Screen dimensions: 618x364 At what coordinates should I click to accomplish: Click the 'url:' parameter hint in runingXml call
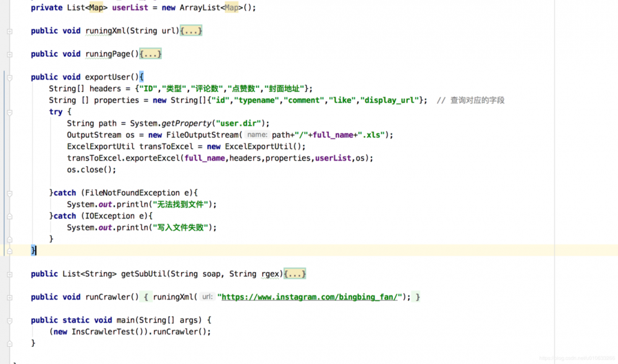(207, 297)
